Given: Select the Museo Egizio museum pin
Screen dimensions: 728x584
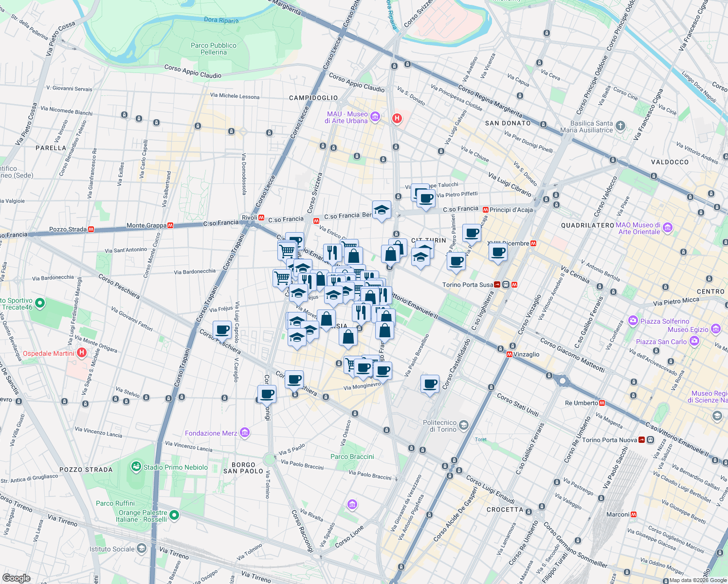Looking at the screenshot, I should (x=715, y=329).
